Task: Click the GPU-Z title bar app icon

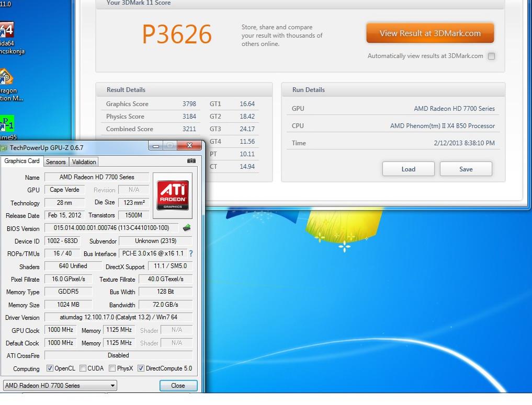Action: tap(4, 148)
